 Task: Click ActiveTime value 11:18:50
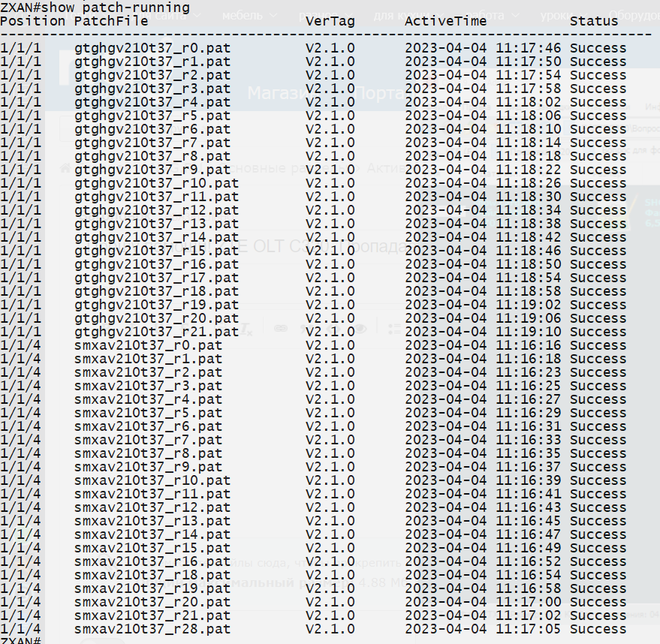[x=529, y=265]
